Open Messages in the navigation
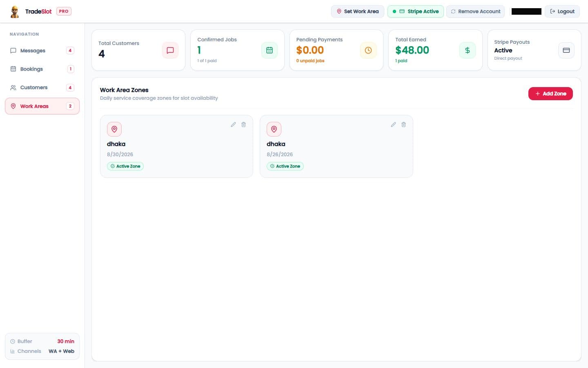 pyautogui.click(x=42, y=51)
